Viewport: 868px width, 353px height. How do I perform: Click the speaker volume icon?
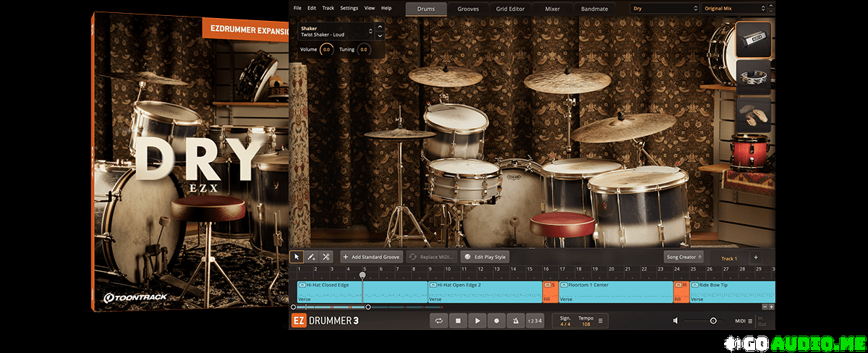click(676, 320)
